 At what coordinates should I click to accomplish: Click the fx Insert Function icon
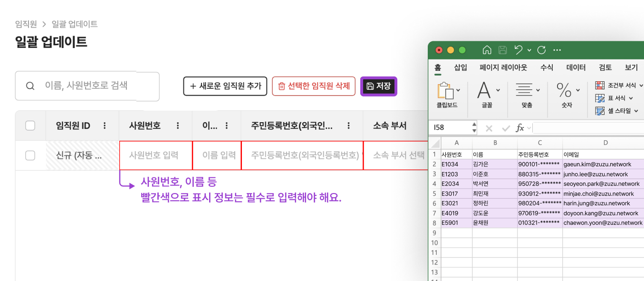point(521,128)
